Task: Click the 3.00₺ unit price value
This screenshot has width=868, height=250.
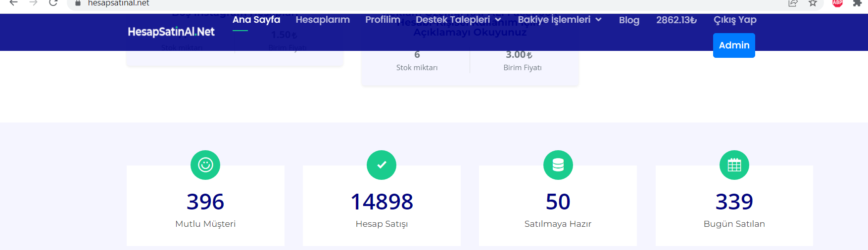Action: (519, 55)
